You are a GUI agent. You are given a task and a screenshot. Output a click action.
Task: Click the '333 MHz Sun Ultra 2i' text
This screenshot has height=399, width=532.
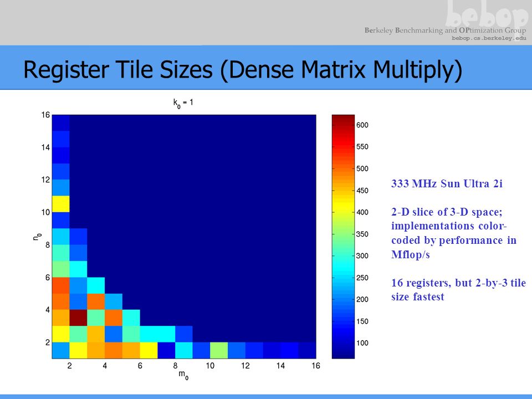(447, 183)
